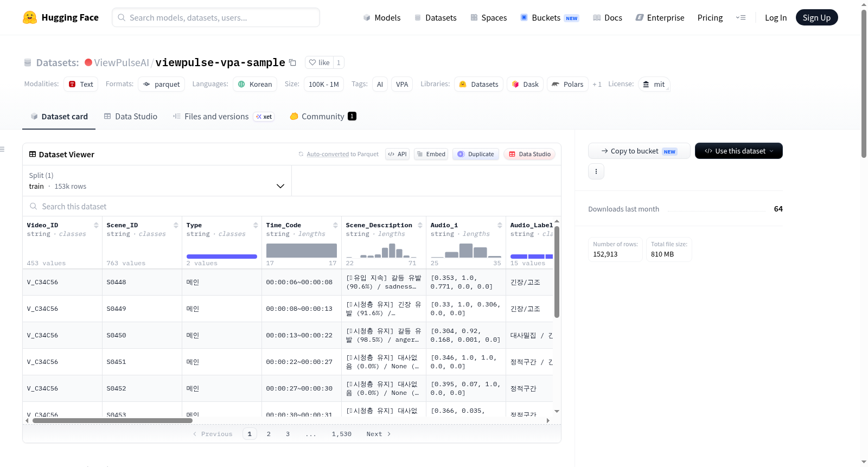The image size is (868, 467).
Task: Sort by the Time_Code column icon
Action: click(335, 225)
